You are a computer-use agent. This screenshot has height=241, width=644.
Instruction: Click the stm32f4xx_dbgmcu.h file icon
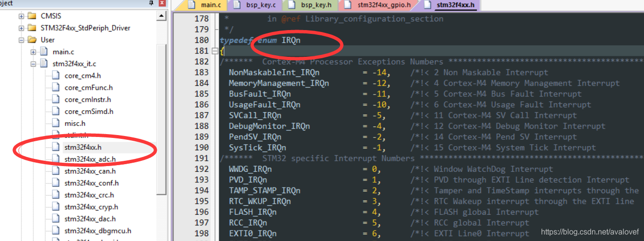56,231
